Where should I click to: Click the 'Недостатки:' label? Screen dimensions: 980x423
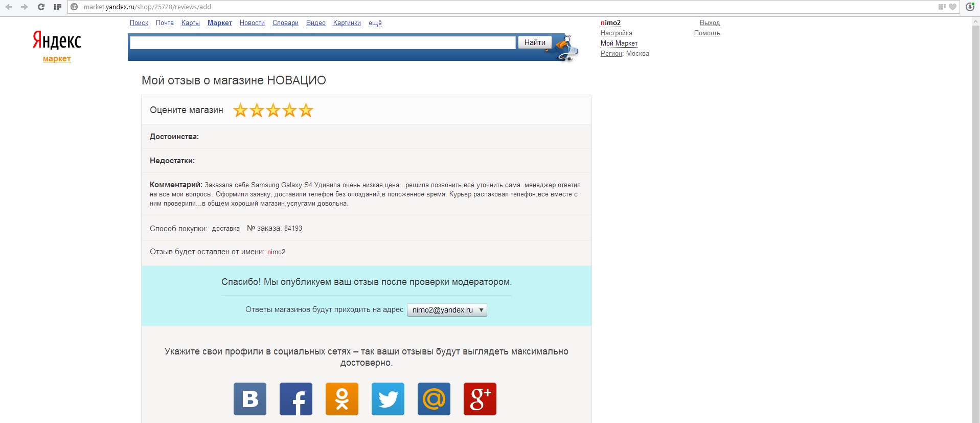172,161
